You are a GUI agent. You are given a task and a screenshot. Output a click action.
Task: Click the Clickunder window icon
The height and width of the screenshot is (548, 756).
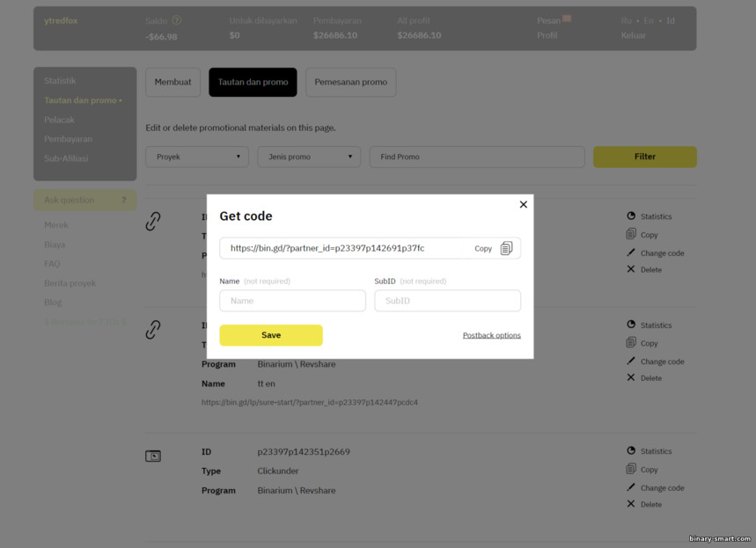click(153, 456)
